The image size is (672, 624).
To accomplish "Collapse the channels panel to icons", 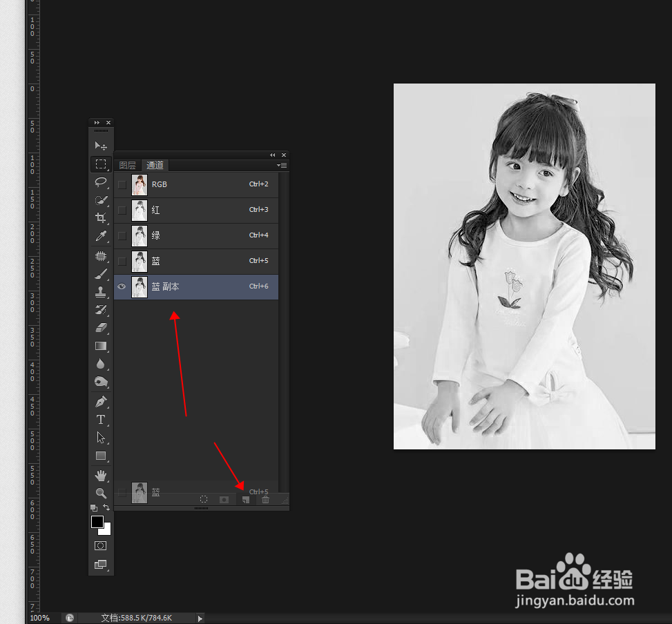I will click(x=272, y=155).
